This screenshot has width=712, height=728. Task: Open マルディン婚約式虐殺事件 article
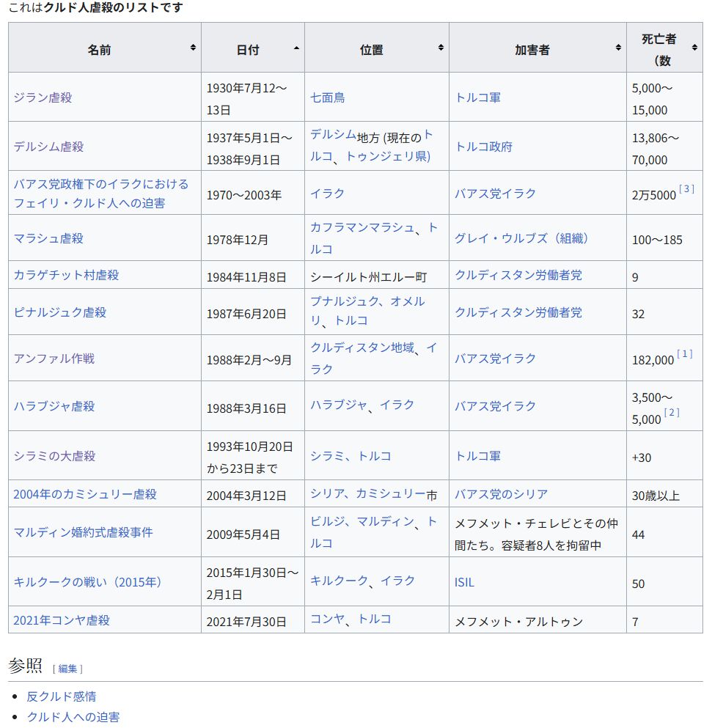coord(83,532)
